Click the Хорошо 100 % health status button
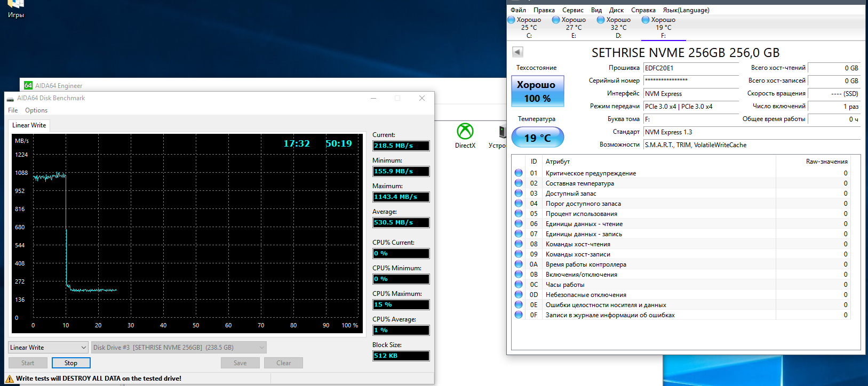868x386 pixels. click(537, 92)
